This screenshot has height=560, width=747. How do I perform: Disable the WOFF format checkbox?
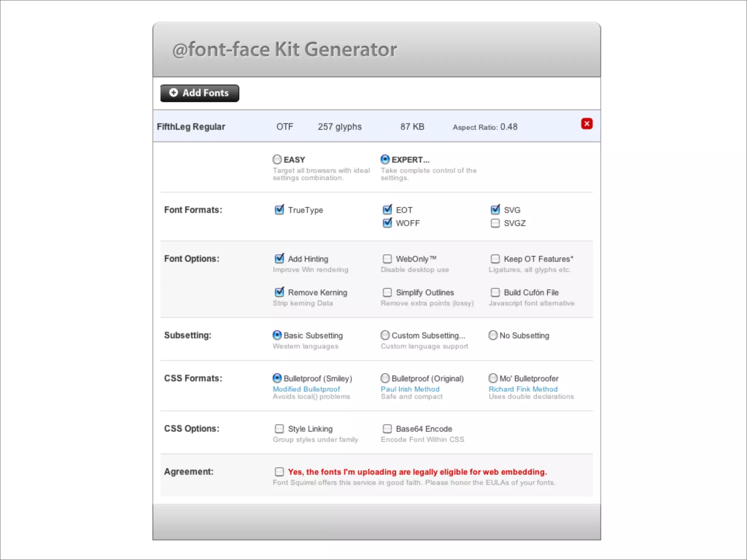[387, 223]
